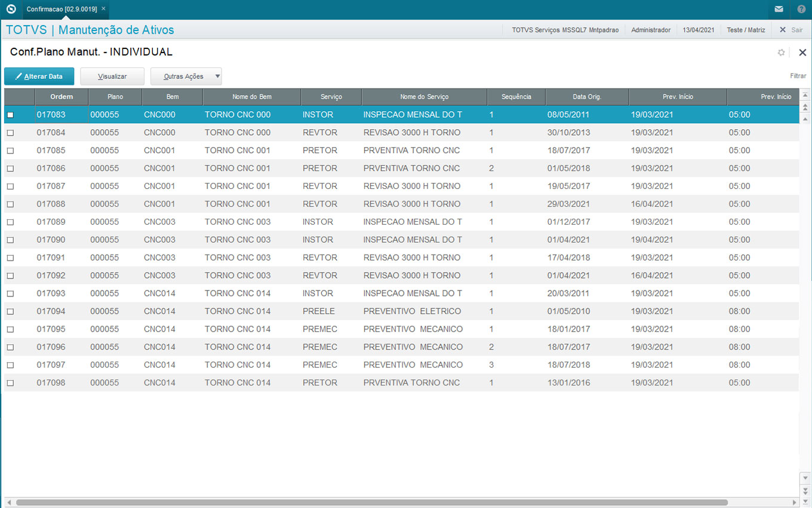The image size is (812, 508).
Task: Select checkbox of order 017088 row
Action: (x=10, y=204)
